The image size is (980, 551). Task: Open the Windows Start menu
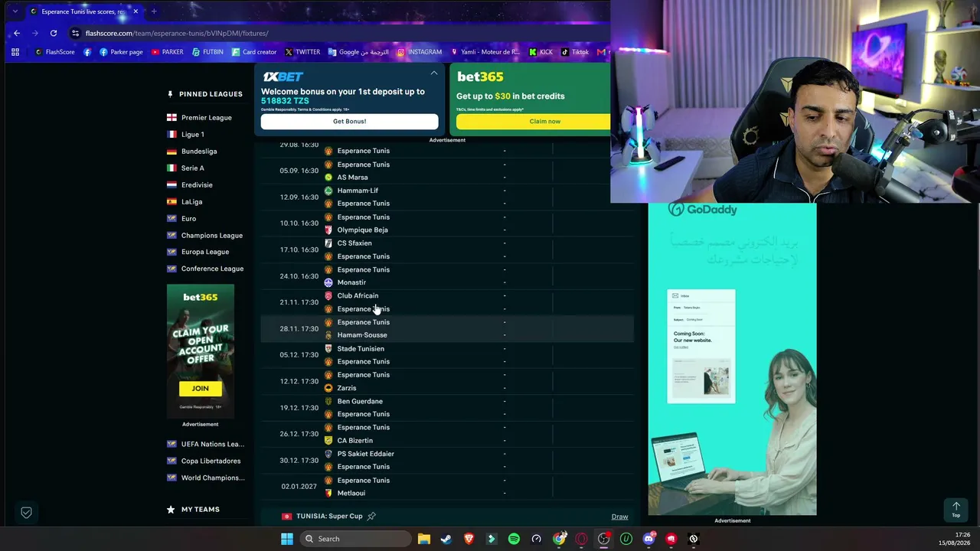point(286,539)
